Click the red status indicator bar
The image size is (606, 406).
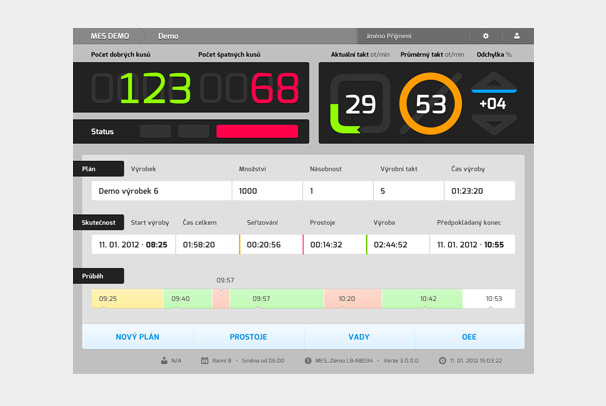[x=257, y=131]
